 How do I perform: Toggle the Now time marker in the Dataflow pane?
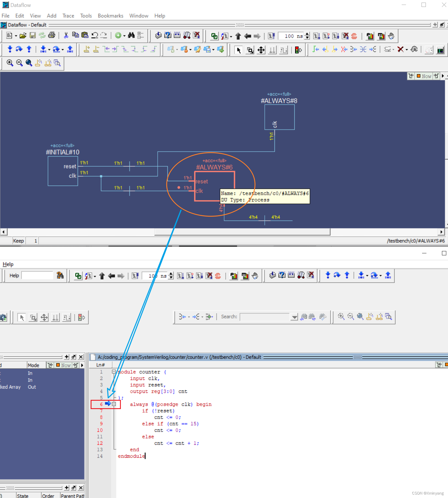(x=424, y=76)
